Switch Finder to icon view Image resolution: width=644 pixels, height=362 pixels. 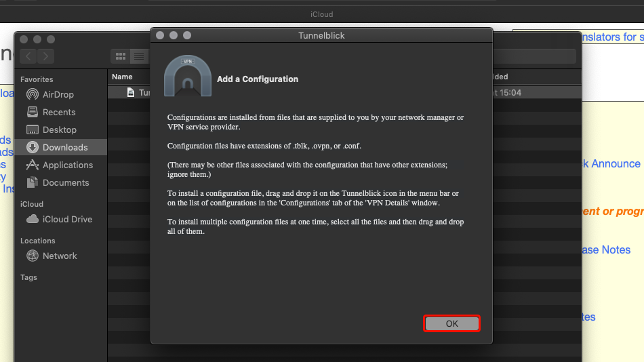point(121,56)
